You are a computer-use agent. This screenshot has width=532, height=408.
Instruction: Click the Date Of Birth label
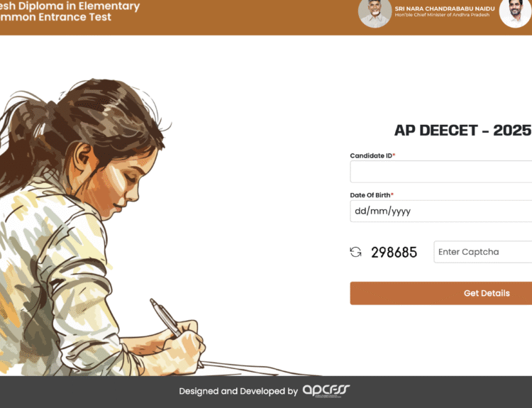(372, 195)
